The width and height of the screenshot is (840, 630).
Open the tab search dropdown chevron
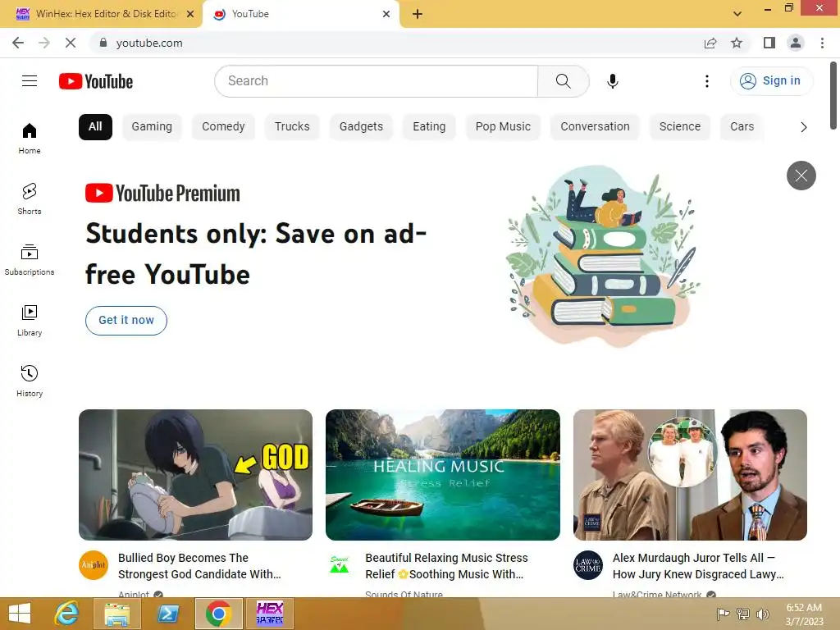tap(737, 14)
